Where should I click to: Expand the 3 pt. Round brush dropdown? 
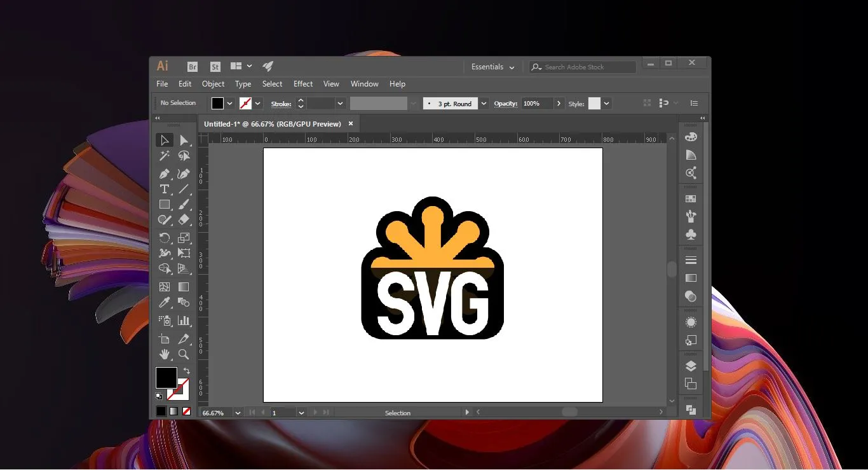[x=484, y=104]
